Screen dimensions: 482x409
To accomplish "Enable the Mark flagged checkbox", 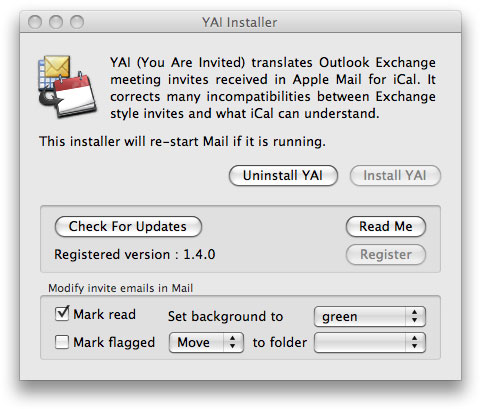I will click(x=62, y=342).
